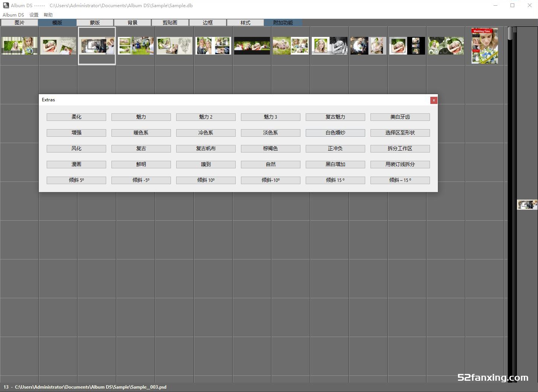Switch to the 模版 tab

click(x=57, y=23)
